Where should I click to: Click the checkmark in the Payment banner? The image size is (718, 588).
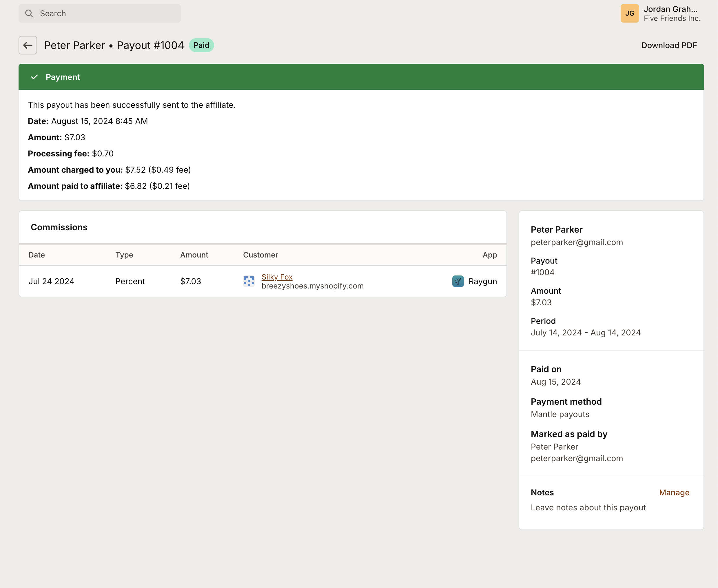(34, 77)
